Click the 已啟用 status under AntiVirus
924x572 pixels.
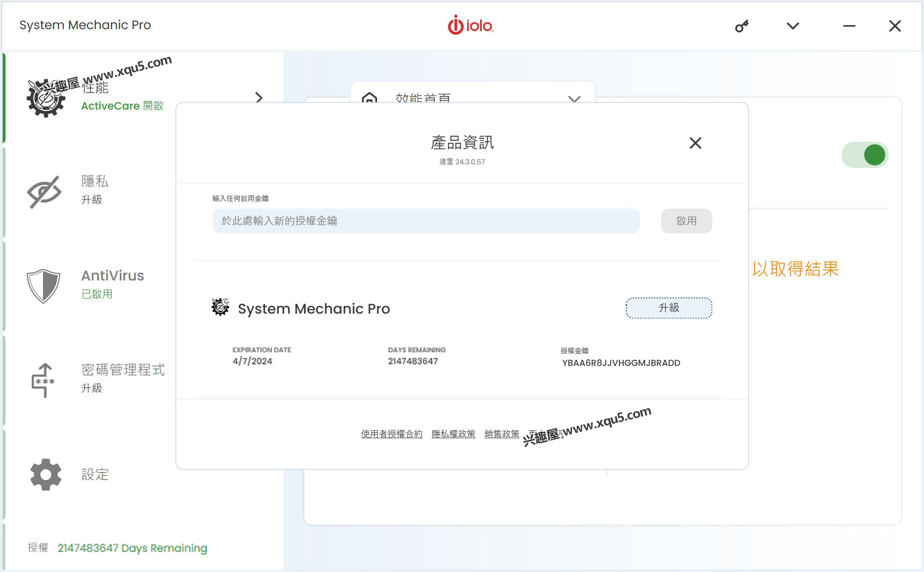coord(97,294)
